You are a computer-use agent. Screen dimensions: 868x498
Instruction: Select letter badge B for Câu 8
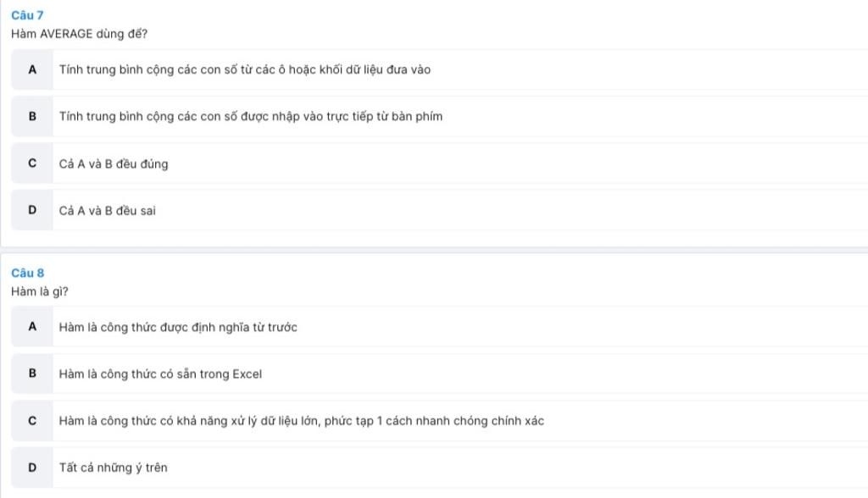[32, 373]
